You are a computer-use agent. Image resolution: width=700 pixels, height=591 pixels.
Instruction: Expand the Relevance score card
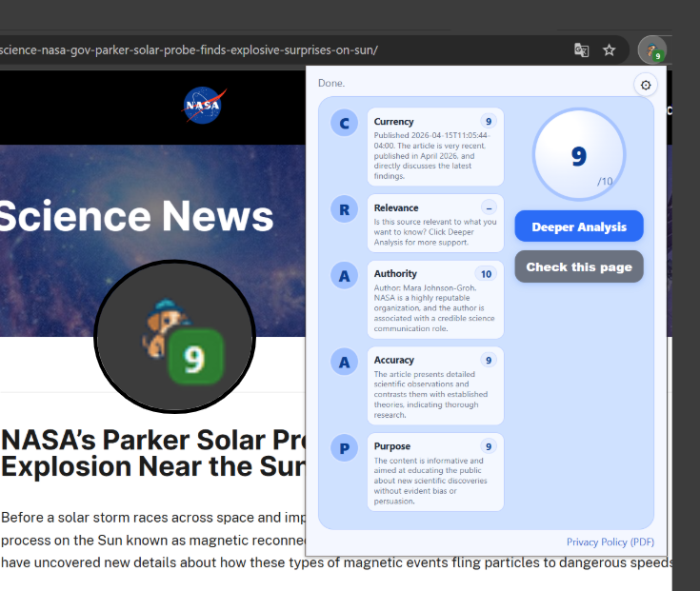[x=434, y=224]
